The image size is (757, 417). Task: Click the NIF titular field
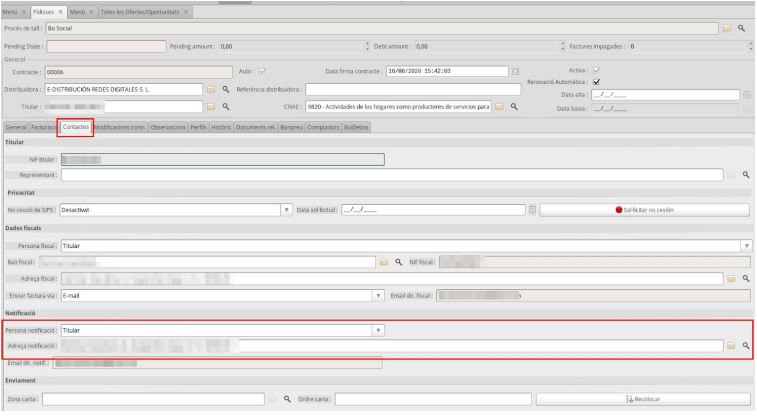click(223, 159)
